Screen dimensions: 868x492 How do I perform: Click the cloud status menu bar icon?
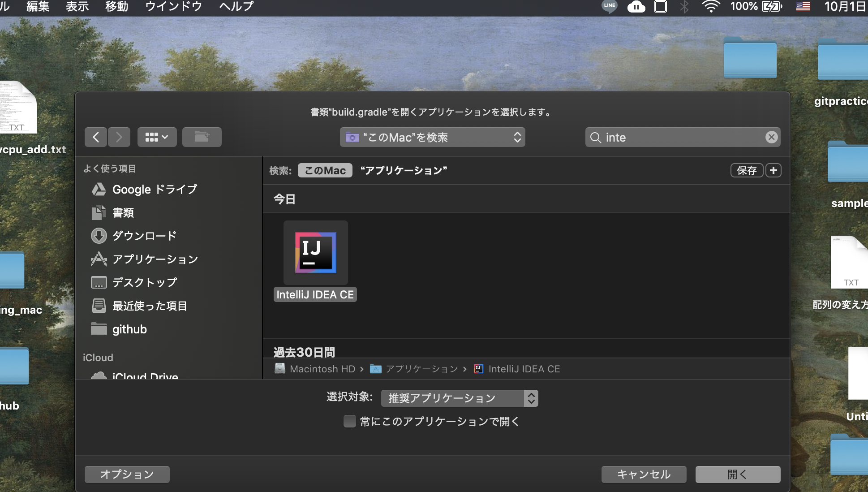point(636,6)
